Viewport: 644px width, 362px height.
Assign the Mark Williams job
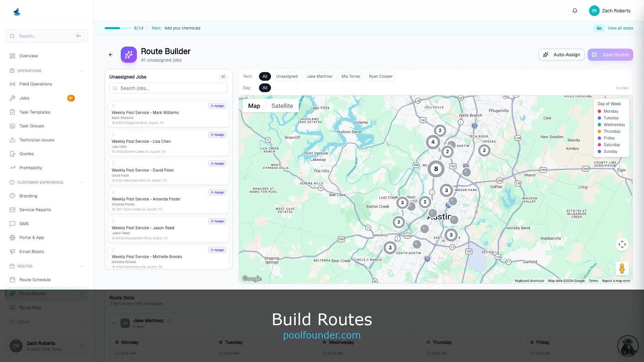pos(217,106)
